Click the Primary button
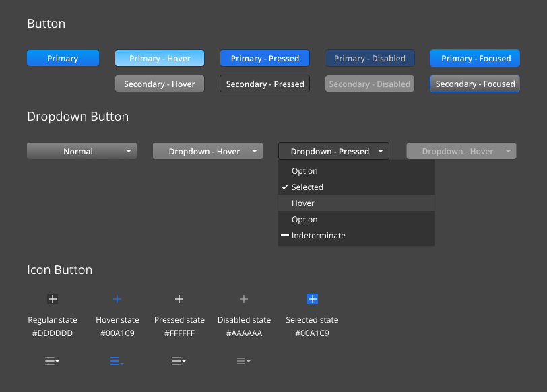The height and width of the screenshot is (392, 547). coord(63,58)
